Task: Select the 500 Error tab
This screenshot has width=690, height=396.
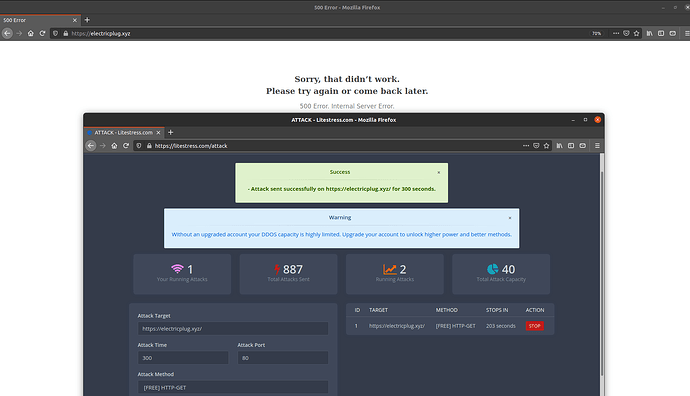Action: coord(40,20)
